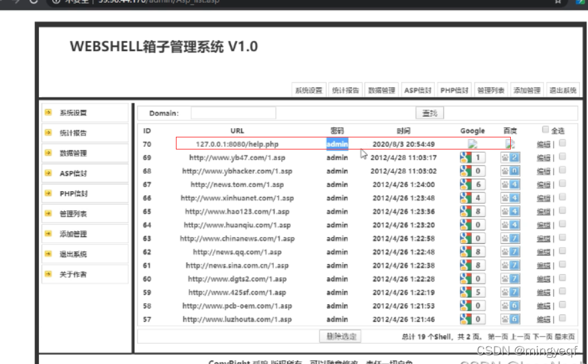Click the 删除选定 delete button

340,337
